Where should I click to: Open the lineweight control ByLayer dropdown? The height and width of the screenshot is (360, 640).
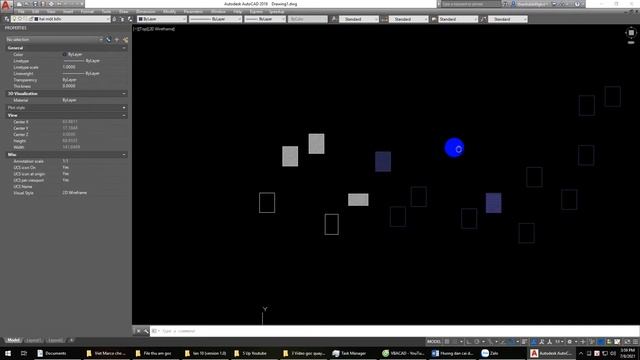click(x=265, y=19)
